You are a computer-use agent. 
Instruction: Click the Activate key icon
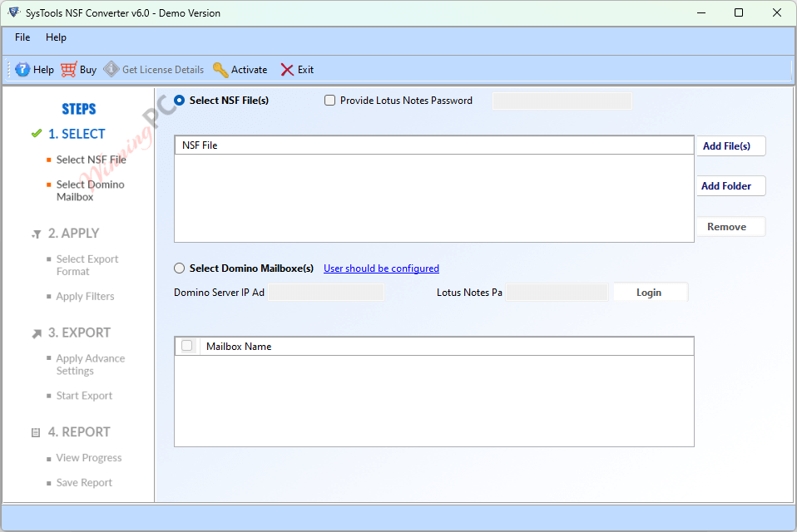tap(220, 70)
